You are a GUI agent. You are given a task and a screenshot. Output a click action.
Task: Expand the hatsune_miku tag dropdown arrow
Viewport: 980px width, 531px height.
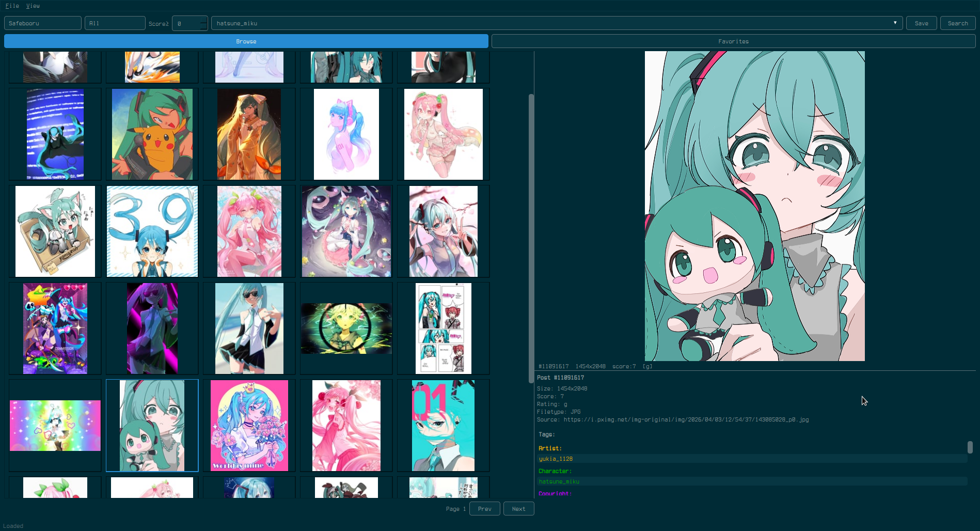895,23
